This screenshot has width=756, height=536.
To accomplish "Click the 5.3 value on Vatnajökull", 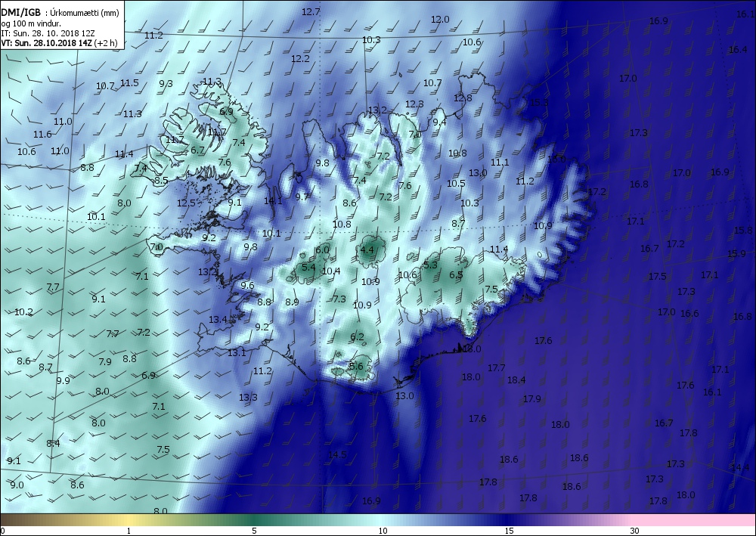I will [430, 265].
